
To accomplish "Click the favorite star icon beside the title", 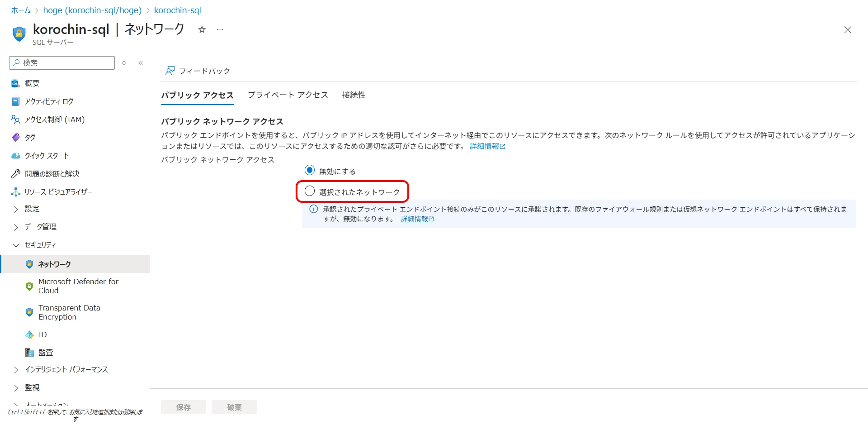I will [x=202, y=30].
